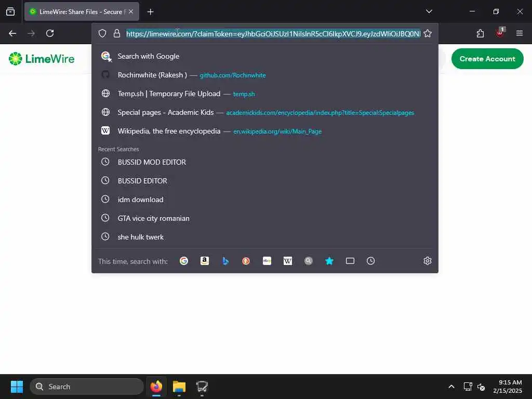Open File Explorer from the taskbar
The image size is (532, 399).
179,387
